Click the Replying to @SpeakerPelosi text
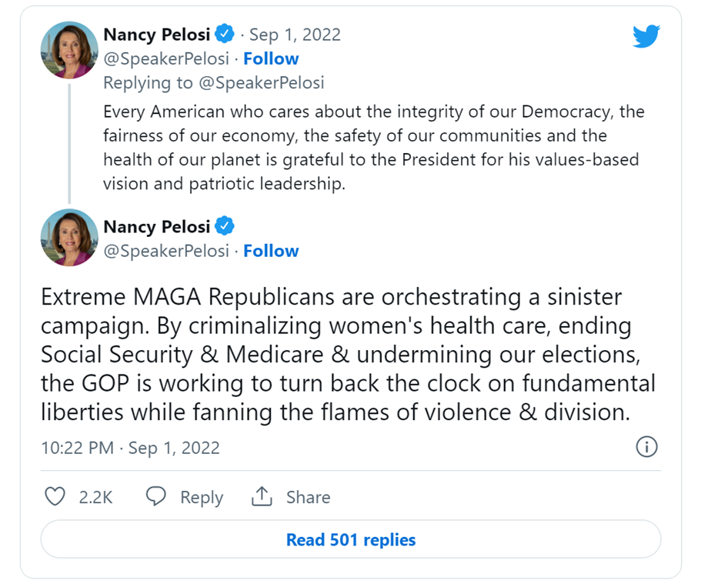 point(213,82)
